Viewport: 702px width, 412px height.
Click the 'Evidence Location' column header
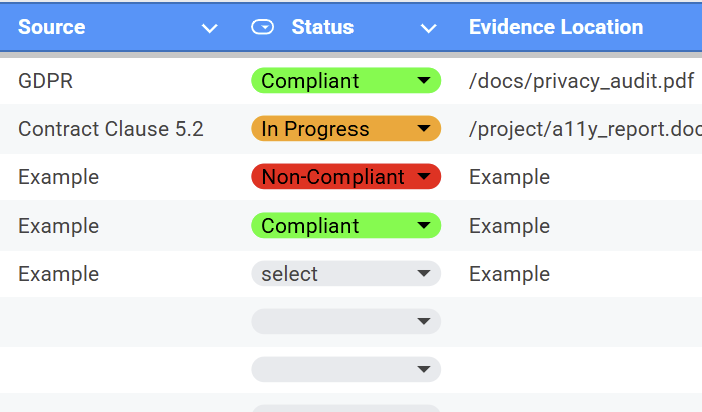pos(556,27)
